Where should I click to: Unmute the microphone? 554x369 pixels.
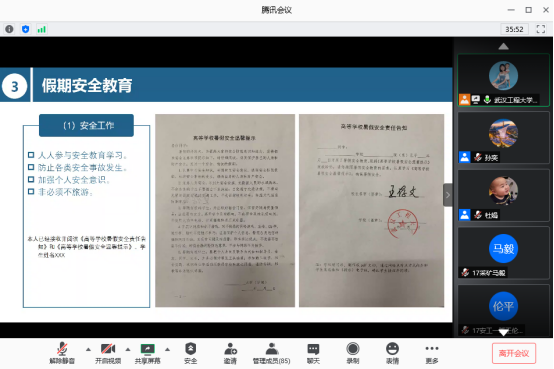pos(62,353)
